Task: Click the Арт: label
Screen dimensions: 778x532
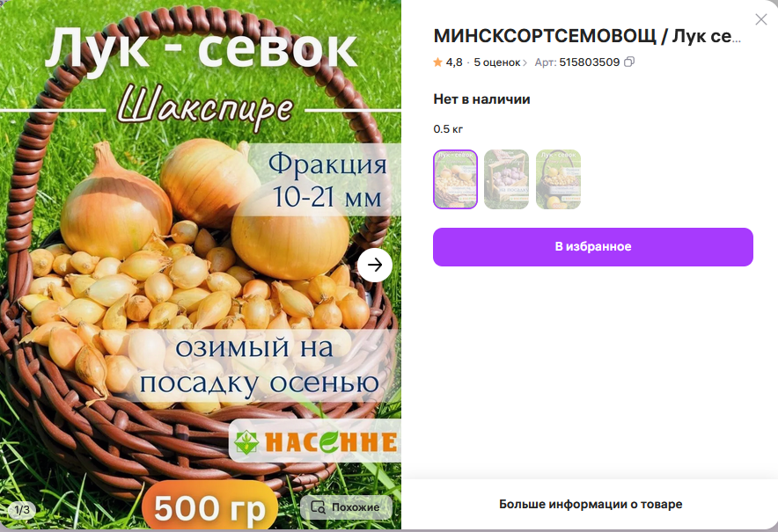Action: coord(546,62)
